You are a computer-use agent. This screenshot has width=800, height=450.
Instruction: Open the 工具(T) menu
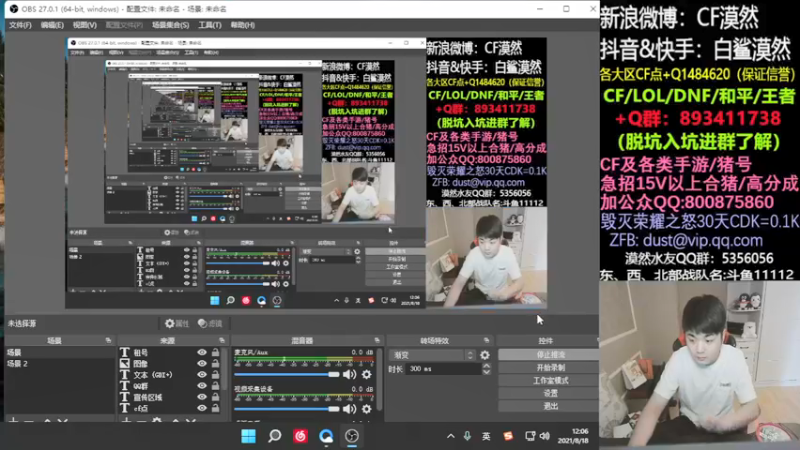(x=210, y=25)
